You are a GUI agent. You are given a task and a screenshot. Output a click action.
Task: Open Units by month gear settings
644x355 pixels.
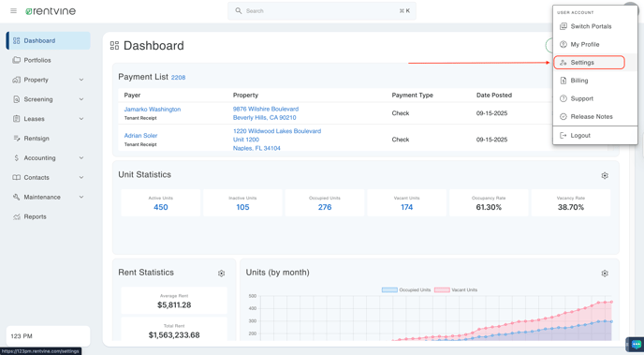(x=605, y=274)
